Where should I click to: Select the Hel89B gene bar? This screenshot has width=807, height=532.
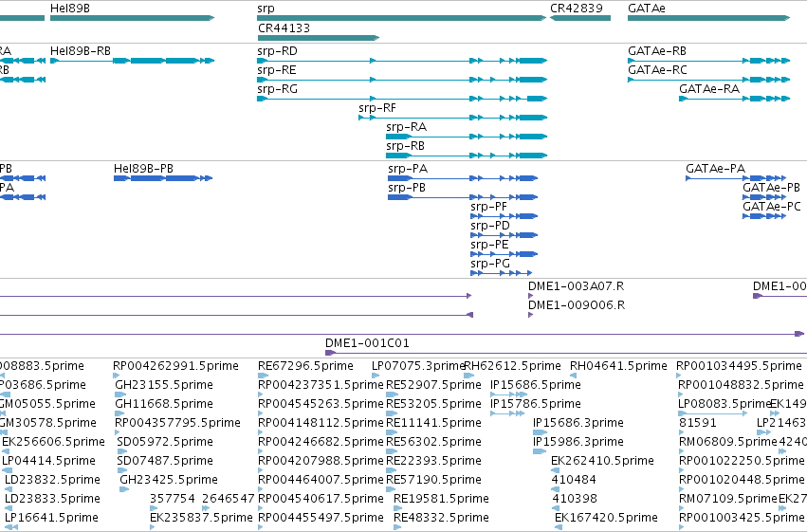[132, 18]
